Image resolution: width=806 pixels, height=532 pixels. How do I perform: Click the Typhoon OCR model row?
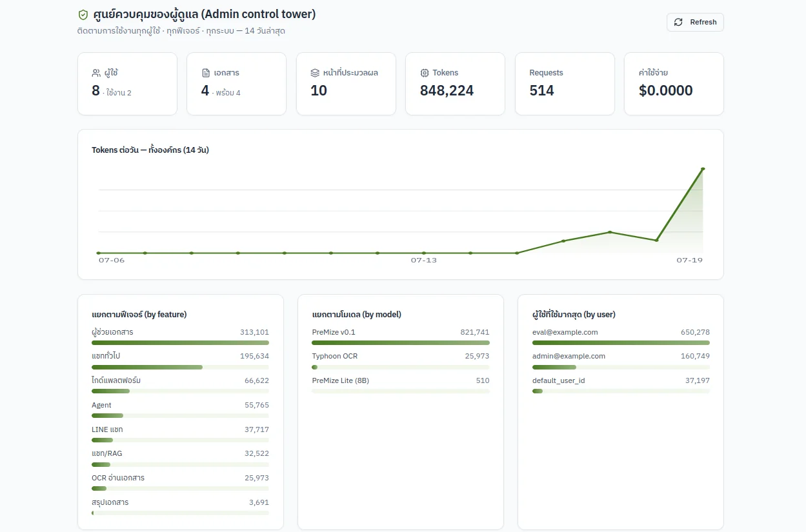(x=401, y=361)
